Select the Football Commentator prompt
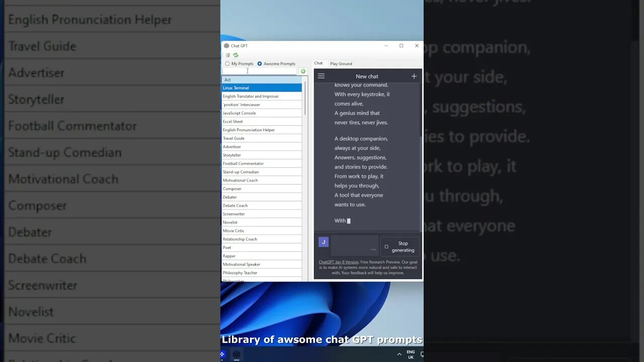 (x=262, y=163)
